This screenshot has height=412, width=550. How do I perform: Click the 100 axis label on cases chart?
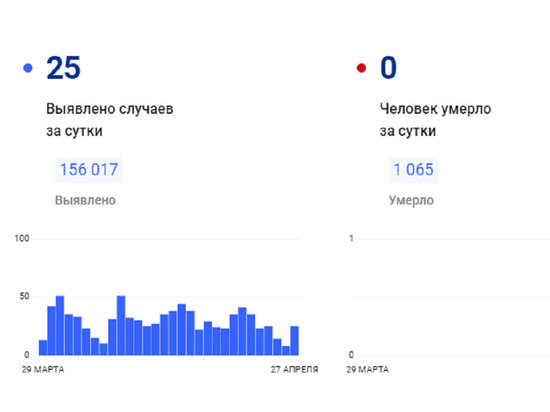22,239
